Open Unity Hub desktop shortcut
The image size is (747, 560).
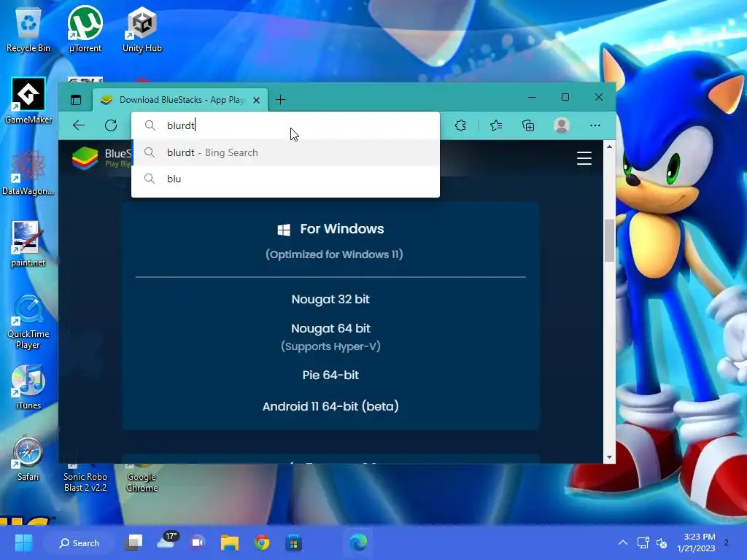point(142,29)
